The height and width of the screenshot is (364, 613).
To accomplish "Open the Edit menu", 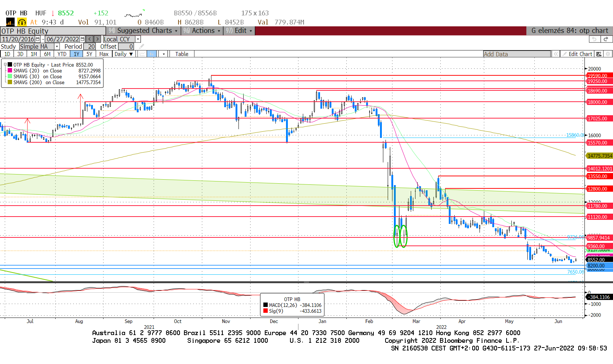I will click(x=239, y=31).
